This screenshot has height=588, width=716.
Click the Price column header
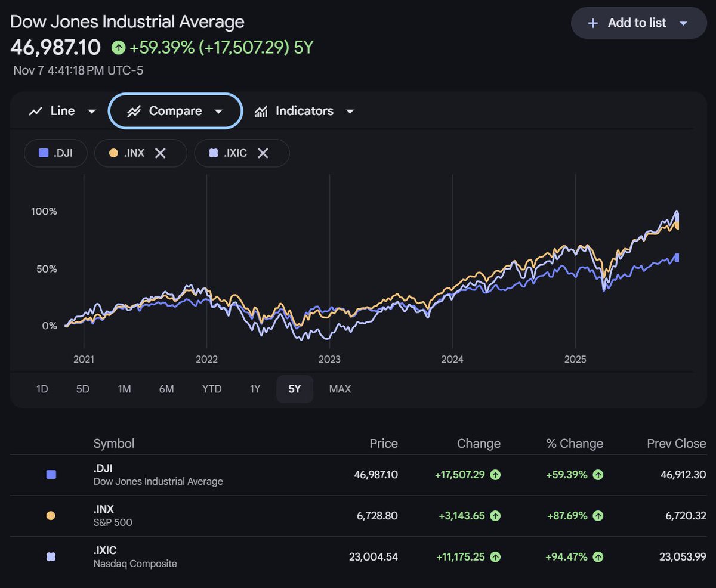click(x=384, y=444)
